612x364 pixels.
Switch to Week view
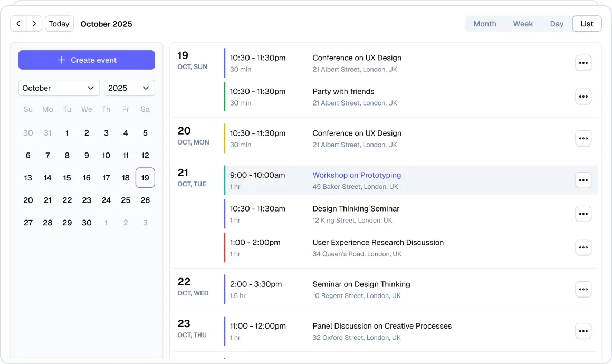pyautogui.click(x=523, y=24)
